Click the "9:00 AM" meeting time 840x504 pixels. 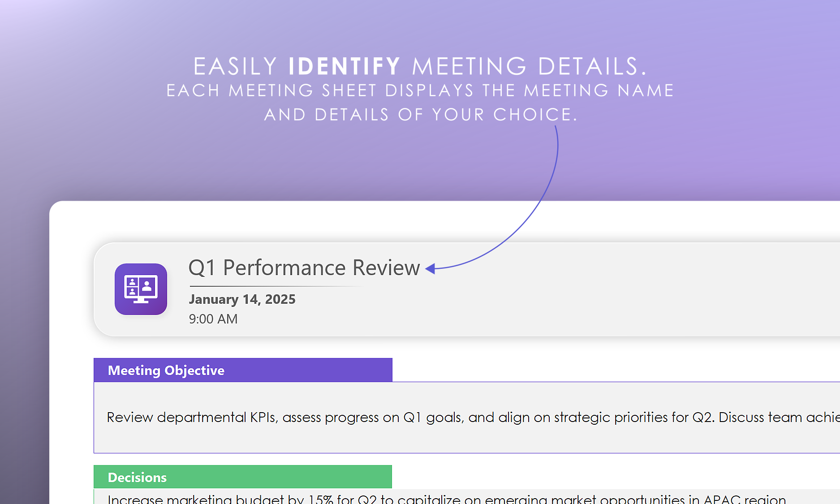coord(213,319)
